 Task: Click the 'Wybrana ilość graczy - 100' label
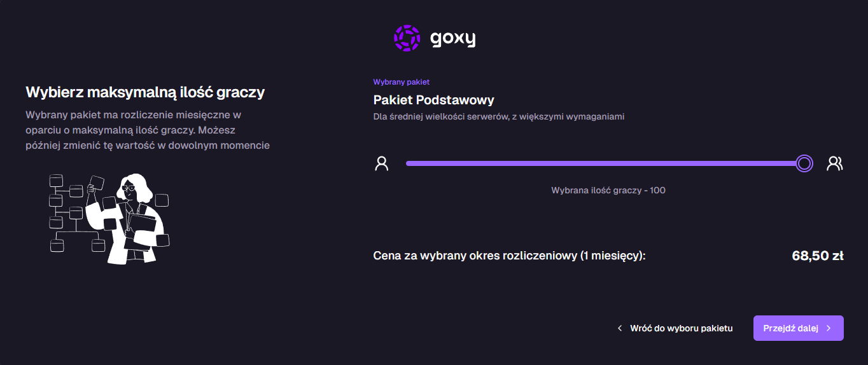click(x=608, y=190)
